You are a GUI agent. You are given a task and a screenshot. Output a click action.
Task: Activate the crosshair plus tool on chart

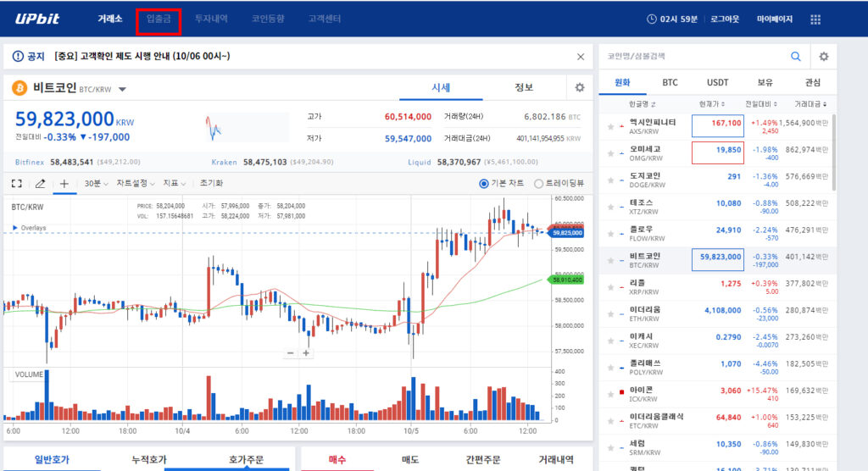(x=64, y=183)
